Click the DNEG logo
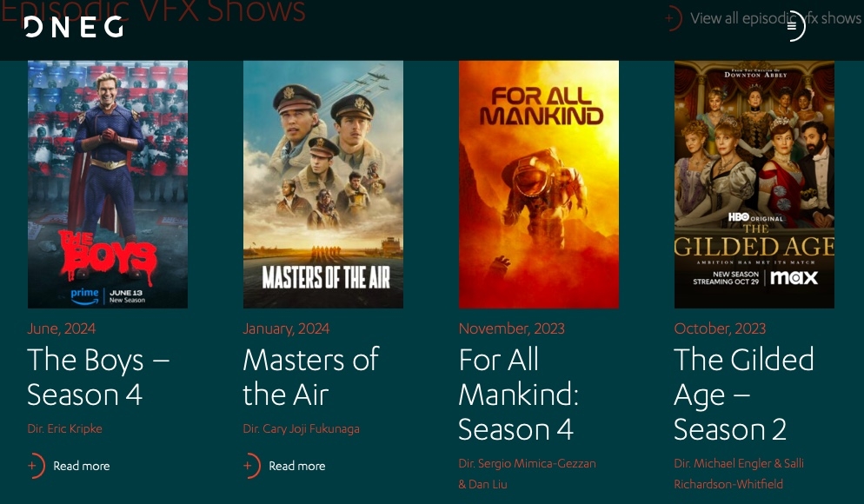Image resolution: width=864 pixels, height=504 pixels. pyautogui.click(x=74, y=26)
